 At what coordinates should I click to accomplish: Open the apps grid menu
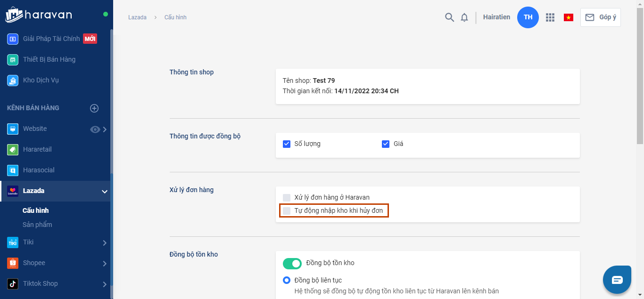[x=550, y=17]
